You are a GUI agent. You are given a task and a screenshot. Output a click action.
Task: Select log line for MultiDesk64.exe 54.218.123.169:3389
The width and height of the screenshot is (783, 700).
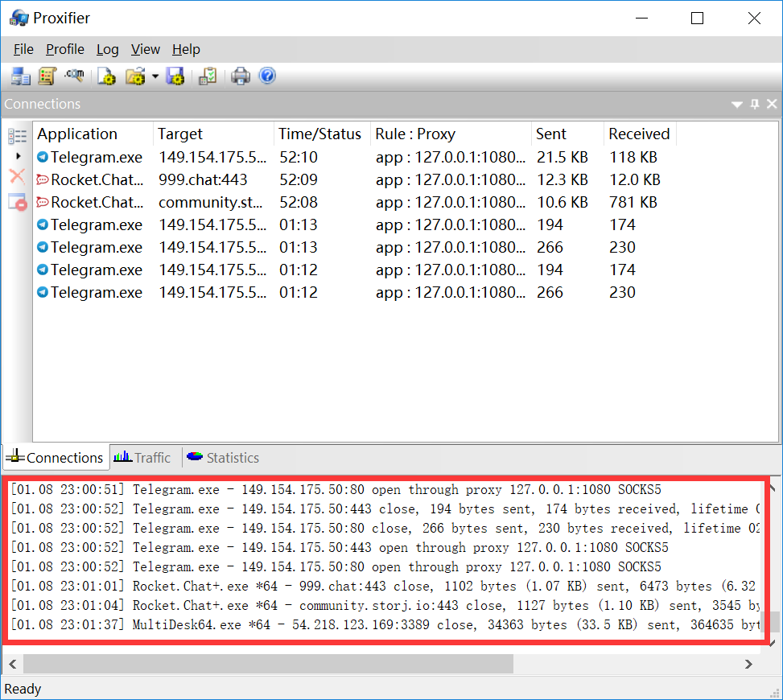coord(385,624)
